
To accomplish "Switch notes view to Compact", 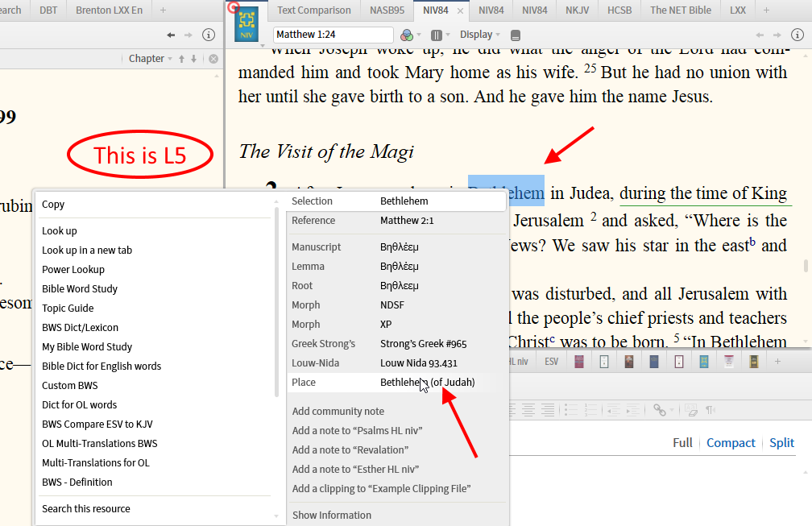I will tap(731, 443).
